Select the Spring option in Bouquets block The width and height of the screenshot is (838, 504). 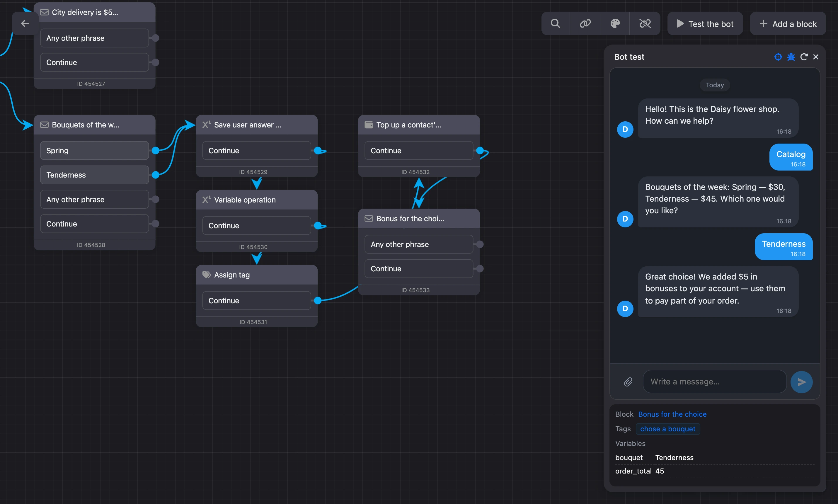click(x=94, y=150)
